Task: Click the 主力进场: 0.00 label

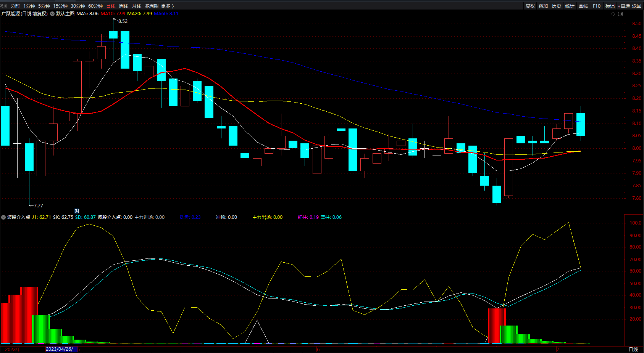Action: click(x=150, y=217)
